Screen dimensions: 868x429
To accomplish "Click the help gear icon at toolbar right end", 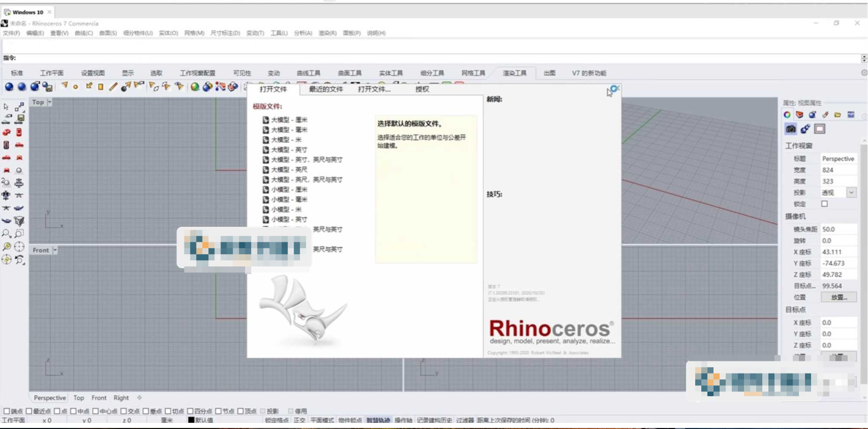I will coord(864,73).
